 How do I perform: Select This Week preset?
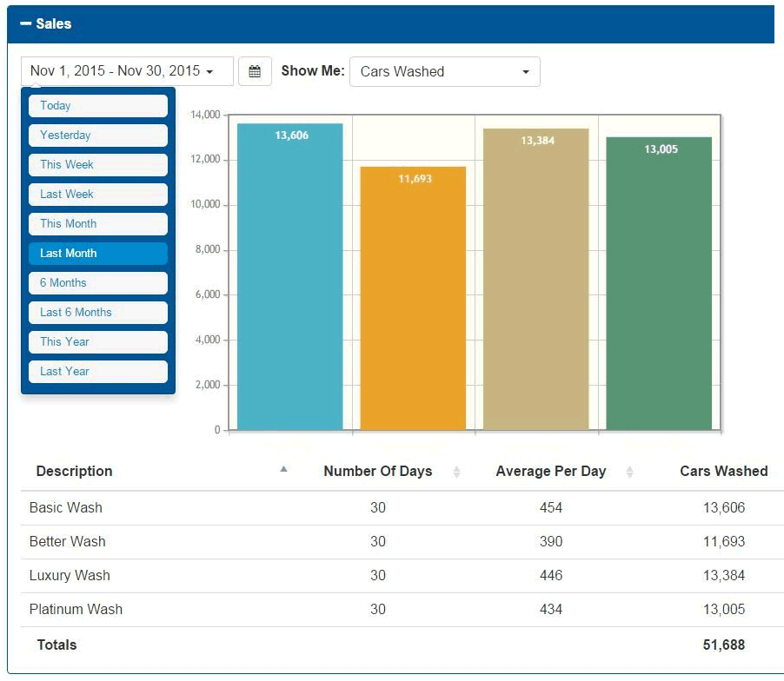(97, 165)
